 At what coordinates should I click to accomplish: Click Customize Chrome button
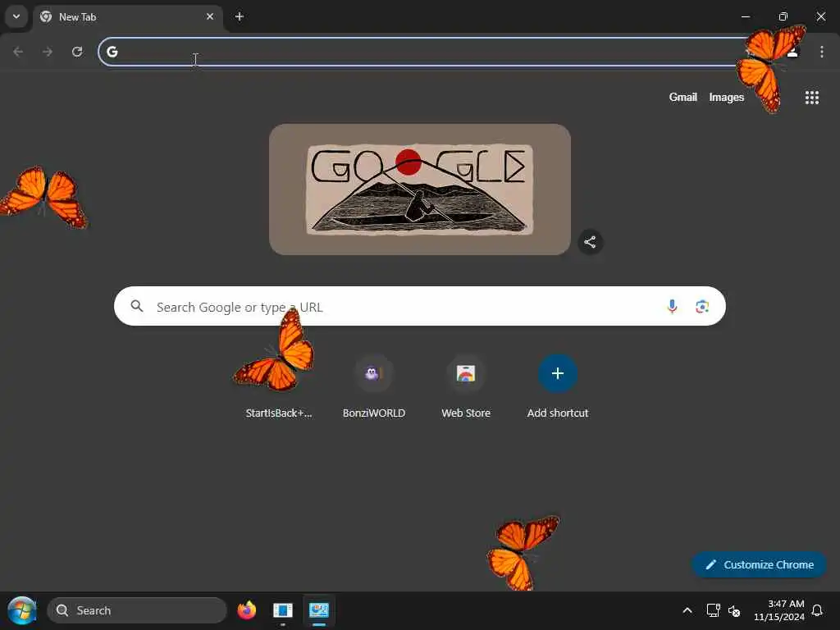(x=759, y=564)
